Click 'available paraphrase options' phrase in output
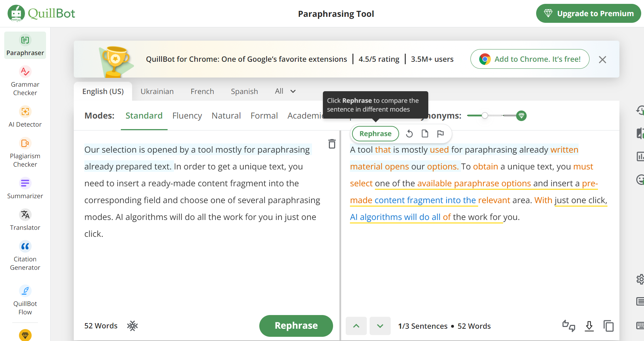The image size is (644, 341). pyautogui.click(x=474, y=183)
